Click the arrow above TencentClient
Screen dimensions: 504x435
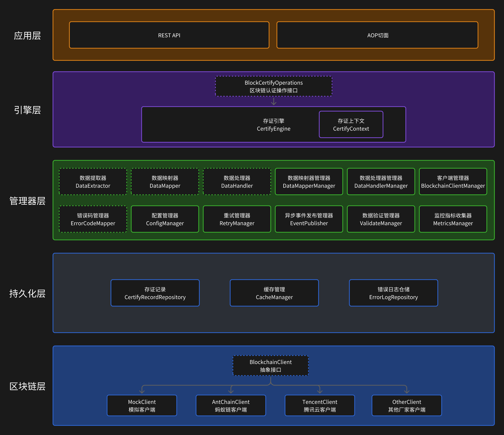[320, 391]
